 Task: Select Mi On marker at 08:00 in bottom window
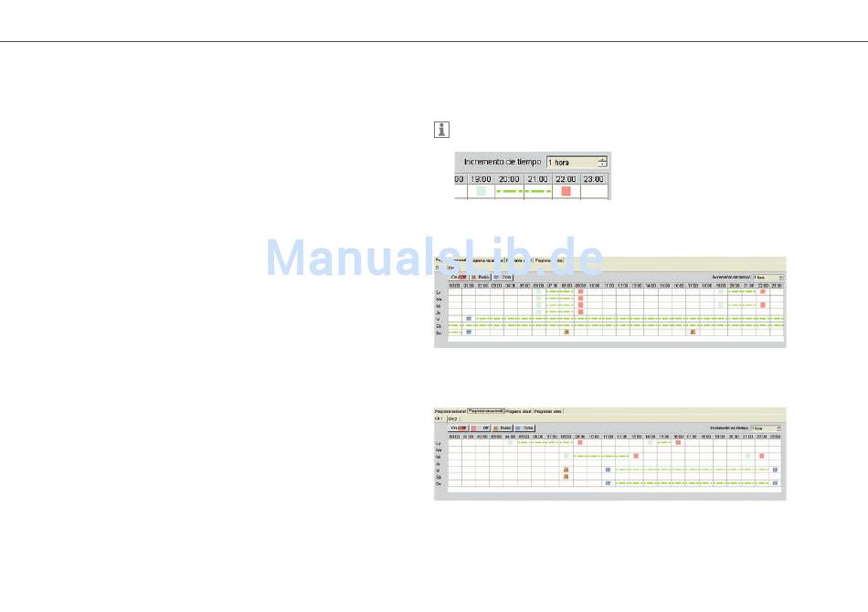pyautogui.click(x=566, y=456)
